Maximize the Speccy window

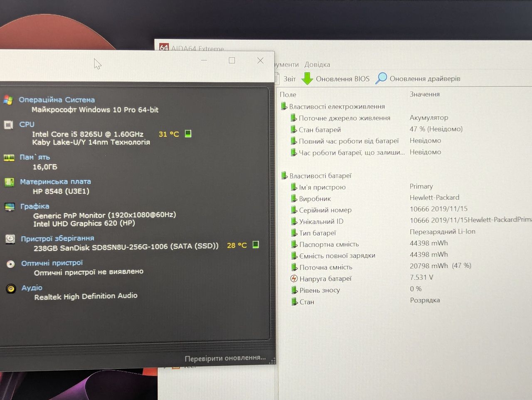click(232, 60)
